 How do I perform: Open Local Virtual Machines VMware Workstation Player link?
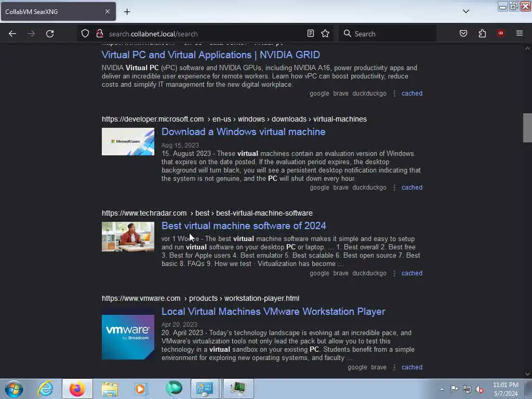pos(273,312)
